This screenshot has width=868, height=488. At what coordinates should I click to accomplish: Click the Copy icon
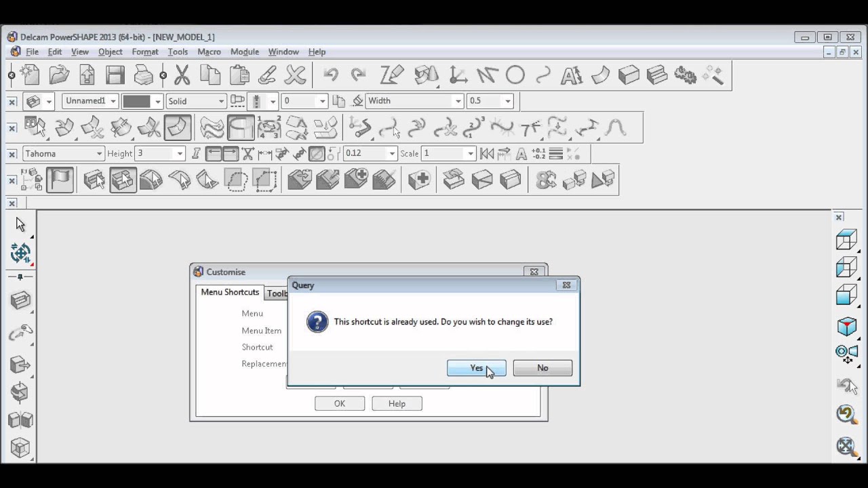click(210, 75)
